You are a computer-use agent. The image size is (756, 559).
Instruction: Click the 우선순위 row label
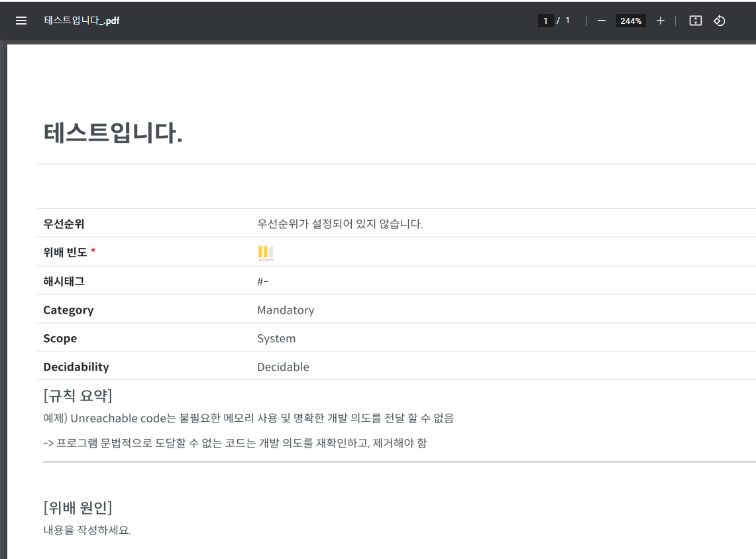point(64,223)
